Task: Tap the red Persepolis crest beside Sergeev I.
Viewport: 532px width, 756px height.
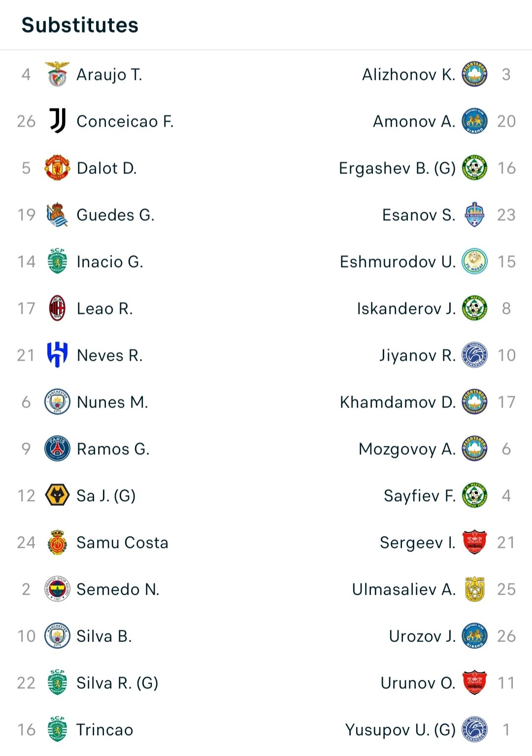Action: (474, 542)
